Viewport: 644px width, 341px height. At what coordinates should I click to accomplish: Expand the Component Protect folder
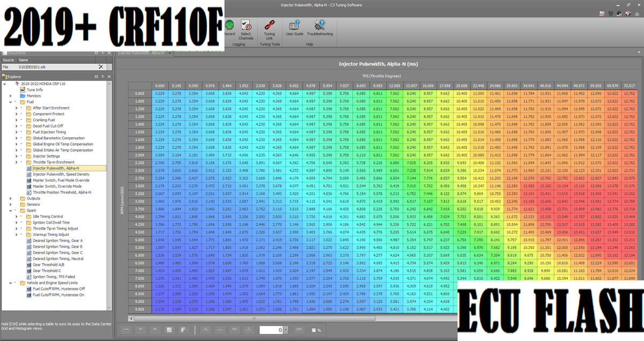point(17,114)
